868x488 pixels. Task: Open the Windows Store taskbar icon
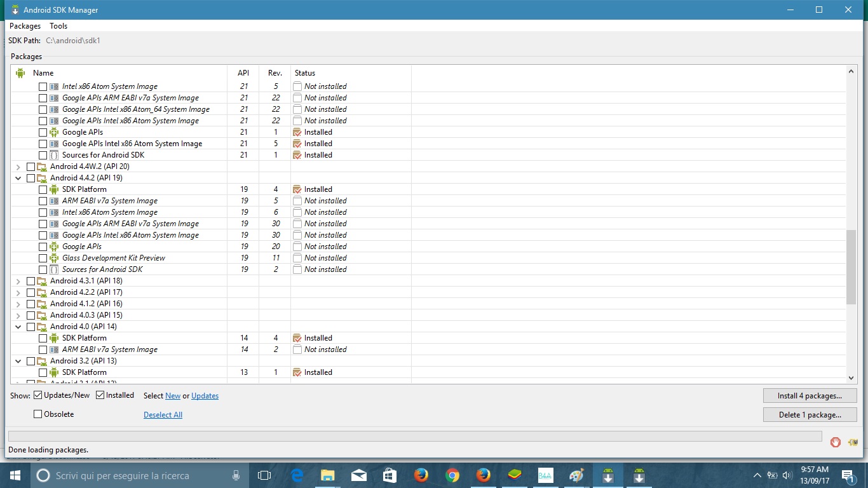click(x=390, y=475)
